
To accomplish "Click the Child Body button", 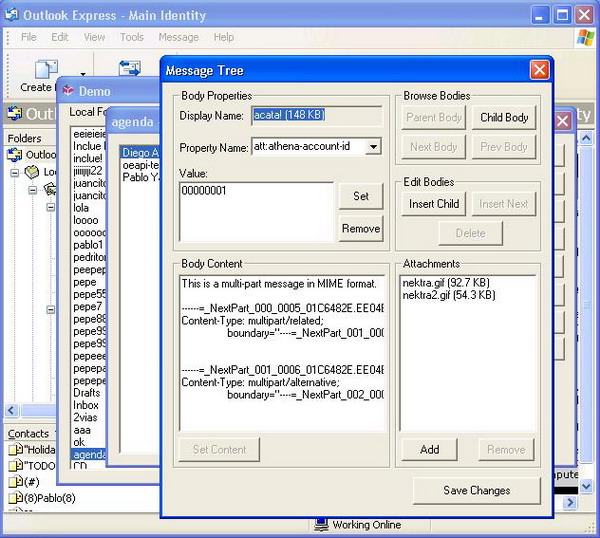I will [504, 117].
